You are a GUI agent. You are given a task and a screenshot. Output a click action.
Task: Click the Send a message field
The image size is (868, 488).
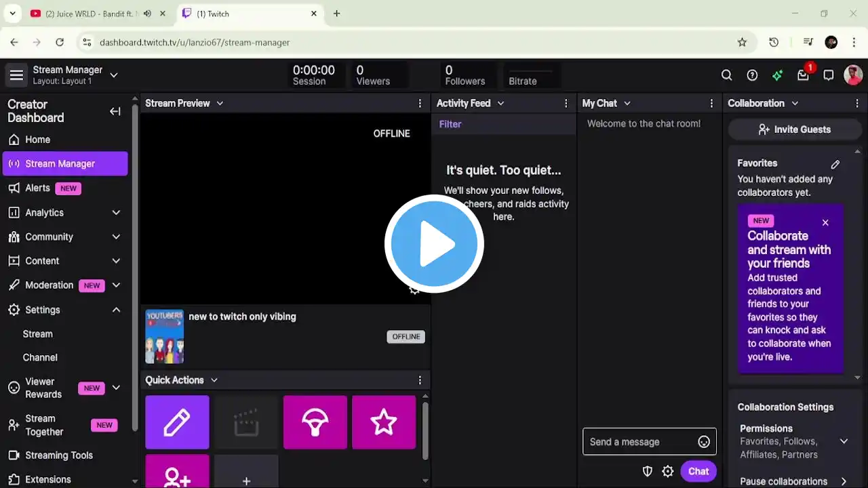(x=650, y=442)
